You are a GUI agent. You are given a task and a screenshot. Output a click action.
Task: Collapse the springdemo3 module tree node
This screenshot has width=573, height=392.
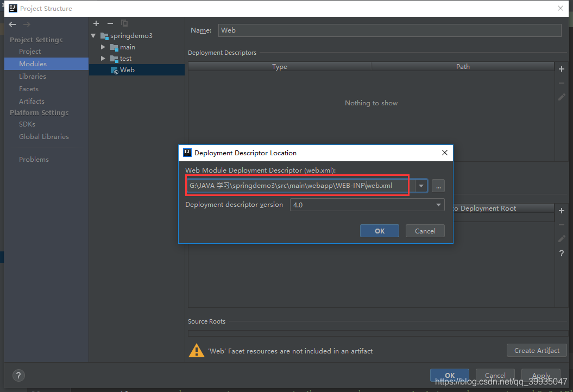pyautogui.click(x=93, y=36)
